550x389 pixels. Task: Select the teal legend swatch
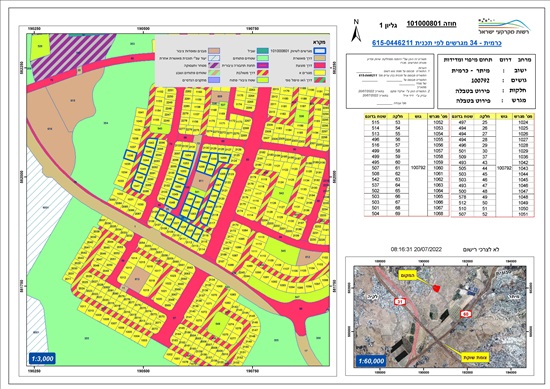pos(263,51)
